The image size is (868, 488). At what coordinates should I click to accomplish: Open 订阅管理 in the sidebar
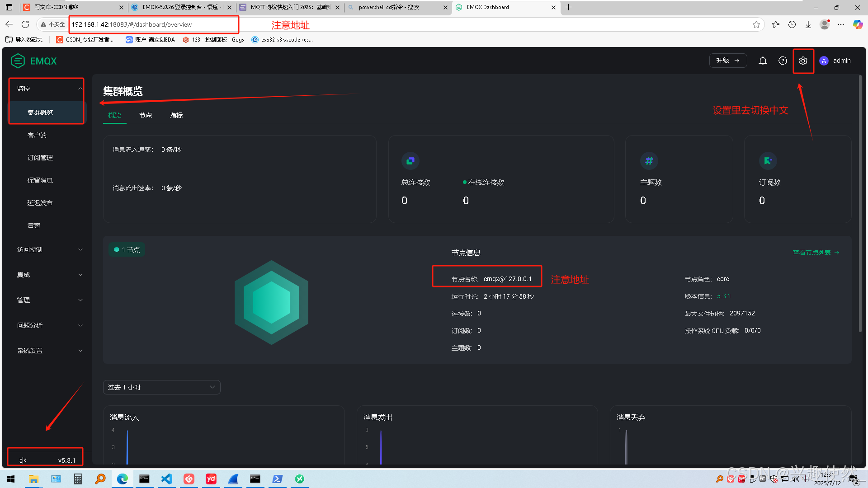click(x=40, y=158)
